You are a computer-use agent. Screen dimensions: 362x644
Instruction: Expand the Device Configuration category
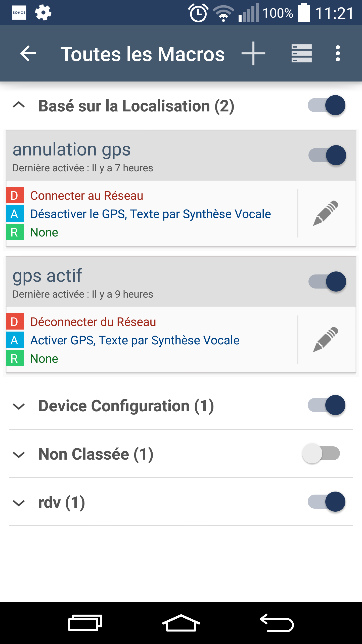[19, 406]
